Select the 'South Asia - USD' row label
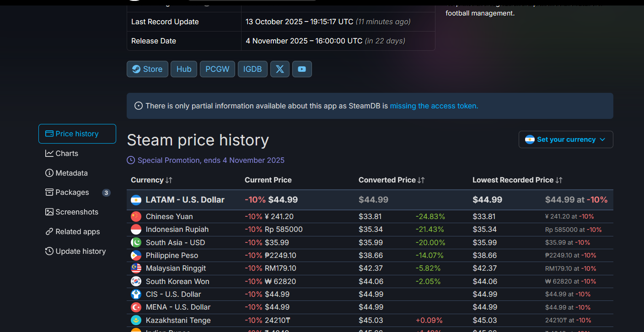Image resolution: width=644 pixels, height=332 pixels. point(175,242)
